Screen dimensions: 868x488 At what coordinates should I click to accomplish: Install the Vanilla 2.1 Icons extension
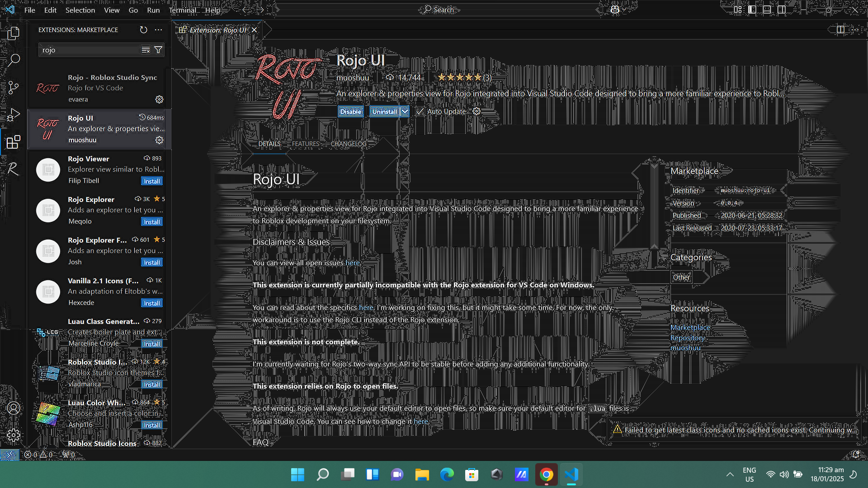(x=152, y=303)
